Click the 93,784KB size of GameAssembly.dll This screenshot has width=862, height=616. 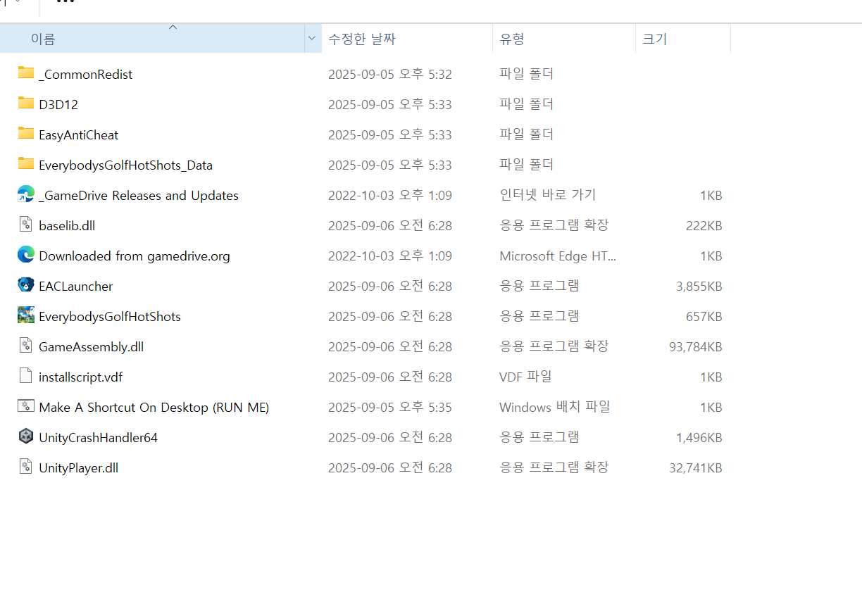point(695,346)
